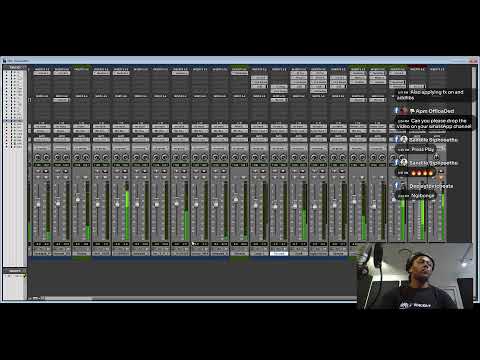This screenshot has width=480, height=360.
Task: Open first insert slot on second channel
Action: coord(62,73)
